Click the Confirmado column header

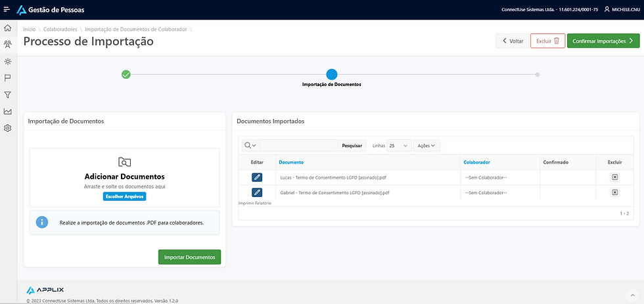556,162
